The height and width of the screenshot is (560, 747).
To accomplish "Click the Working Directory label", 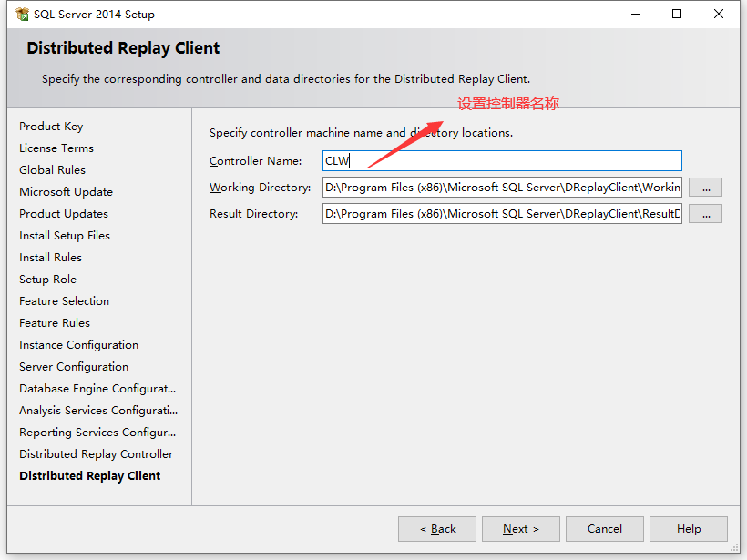I will click(261, 188).
